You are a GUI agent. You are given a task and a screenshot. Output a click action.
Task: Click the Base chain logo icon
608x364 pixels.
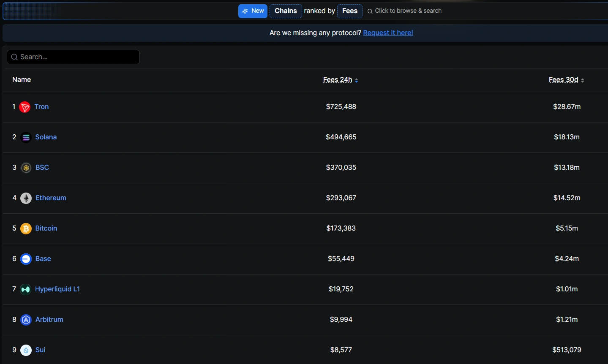pyautogui.click(x=26, y=259)
